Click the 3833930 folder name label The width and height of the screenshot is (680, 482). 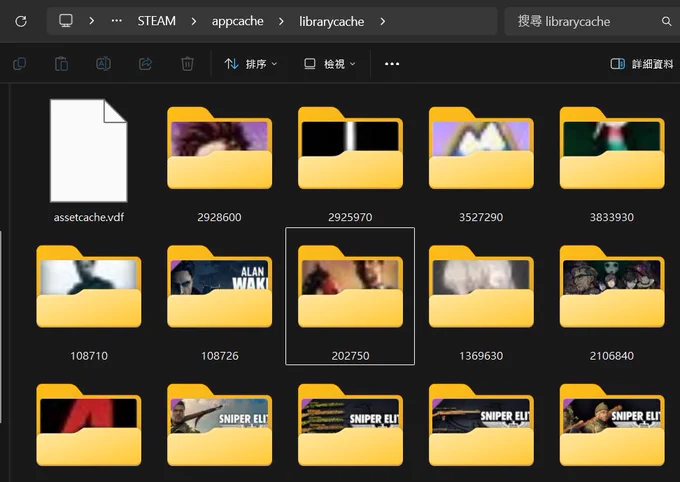point(612,217)
